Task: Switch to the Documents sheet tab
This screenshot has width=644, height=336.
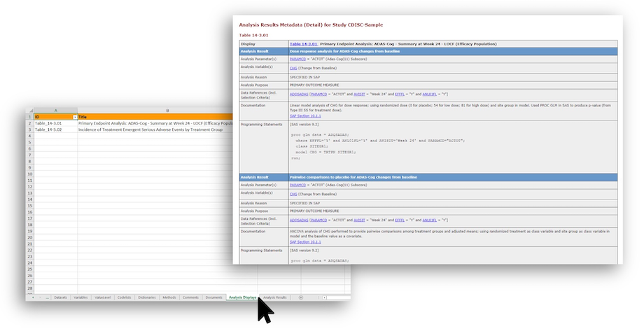Action: coord(213,297)
